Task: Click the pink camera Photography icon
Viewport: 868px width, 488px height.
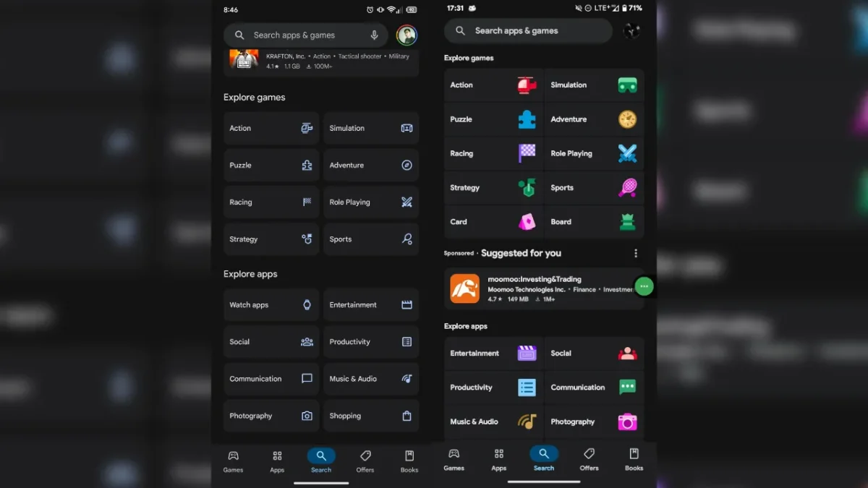Action: pyautogui.click(x=627, y=421)
